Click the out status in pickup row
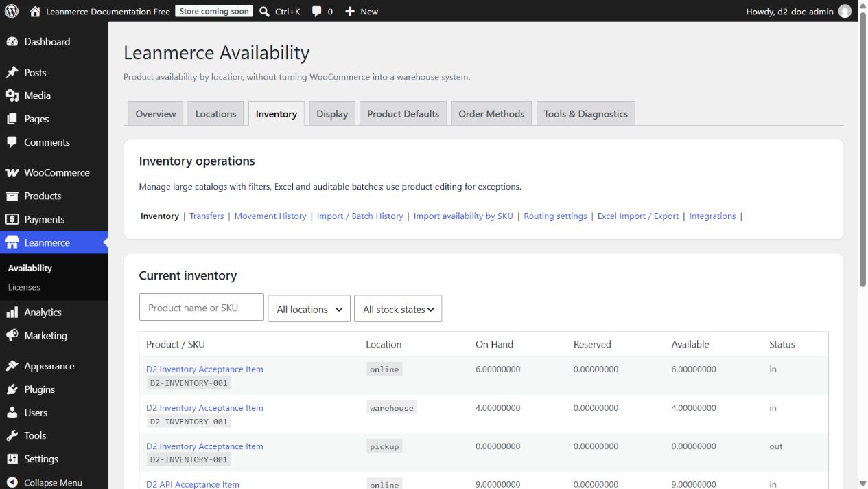This screenshot has width=868, height=489. coord(776,446)
